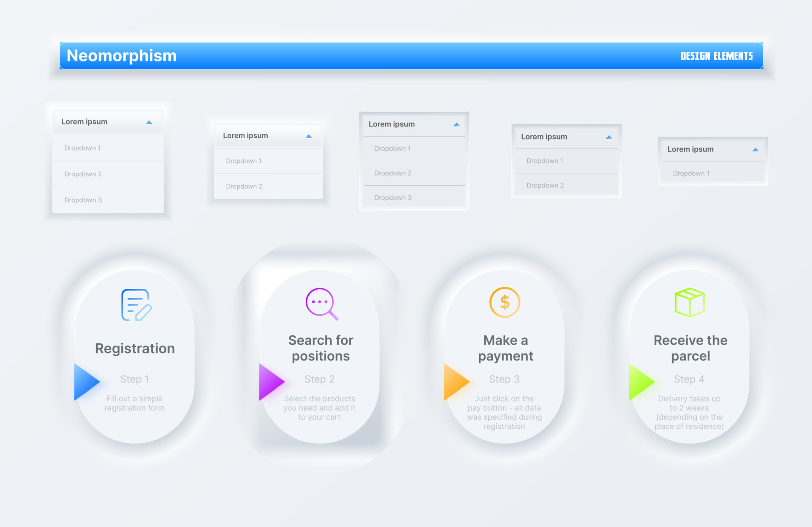Collapse the rightmost Lorem ipsum dropdown
812x527 pixels.
pyautogui.click(x=755, y=149)
